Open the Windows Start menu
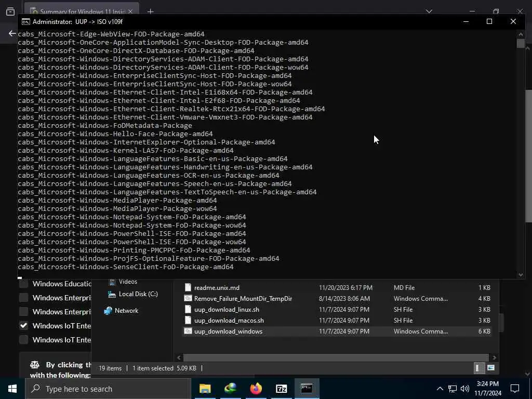The image size is (532, 399). [x=12, y=389]
